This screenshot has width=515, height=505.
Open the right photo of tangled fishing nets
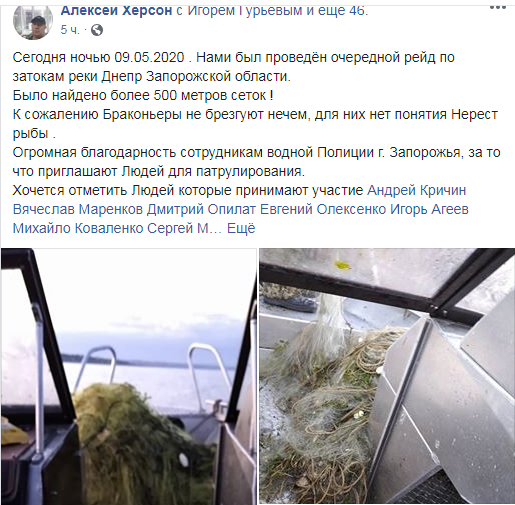pos(387,376)
